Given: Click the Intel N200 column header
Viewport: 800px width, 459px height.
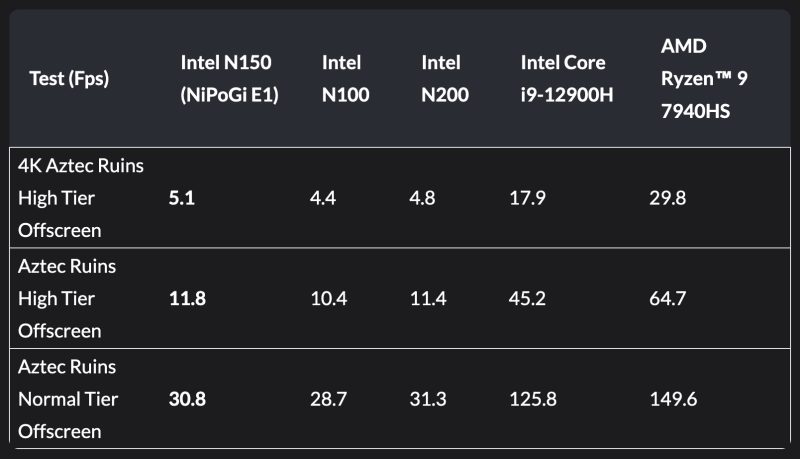Looking at the screenshot, I should coord(441,78).
